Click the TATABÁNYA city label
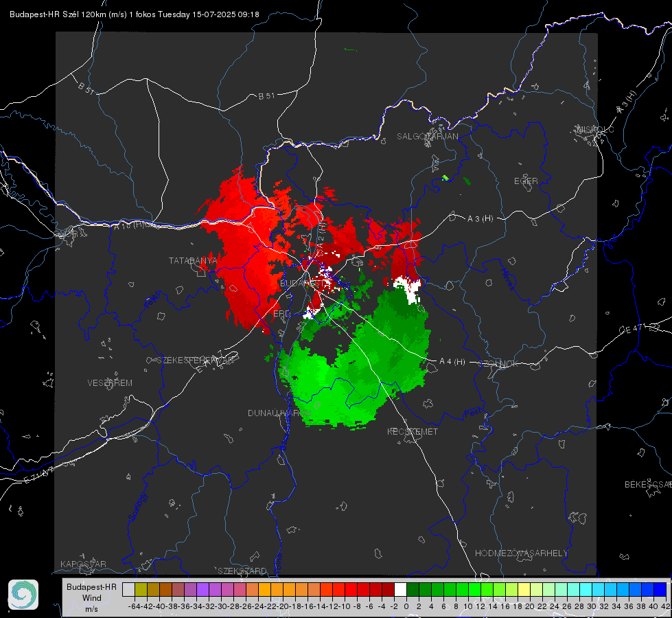 pos(193,261)
